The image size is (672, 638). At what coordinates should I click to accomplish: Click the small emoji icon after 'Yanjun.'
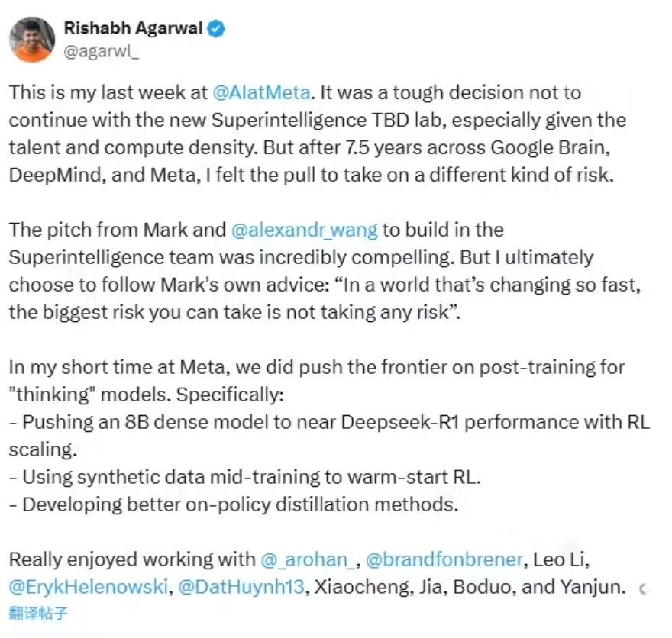642,588
